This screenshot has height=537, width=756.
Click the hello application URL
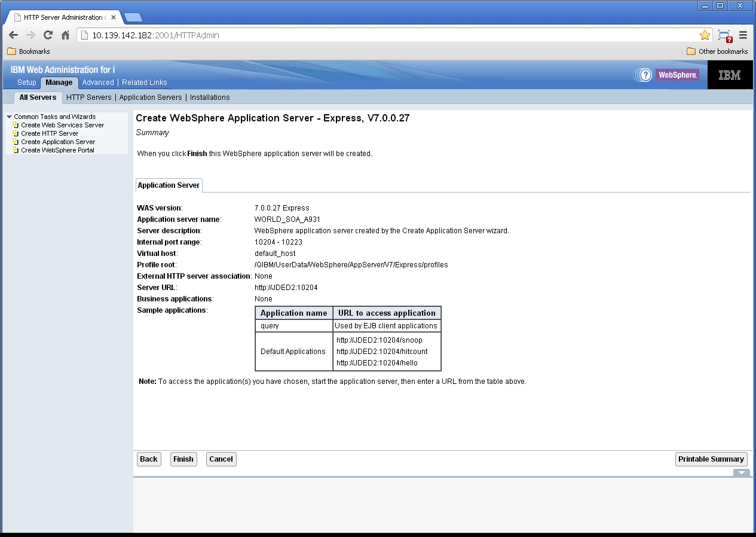coord(377,363)
